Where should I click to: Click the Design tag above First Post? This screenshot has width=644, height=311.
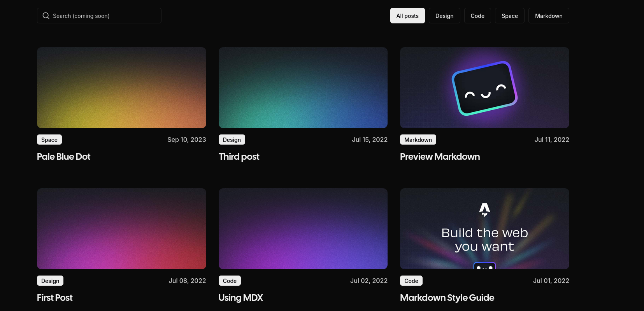tap(50, 281)
